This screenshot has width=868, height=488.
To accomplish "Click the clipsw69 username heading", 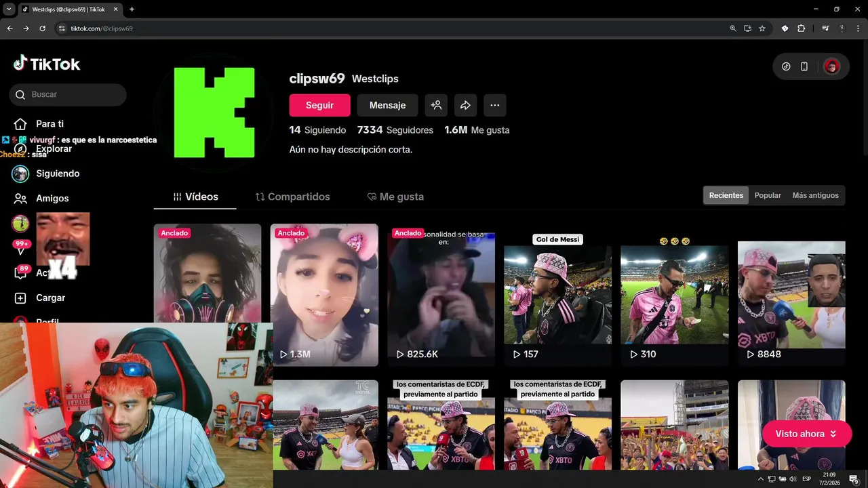I will tap(317, 79).
